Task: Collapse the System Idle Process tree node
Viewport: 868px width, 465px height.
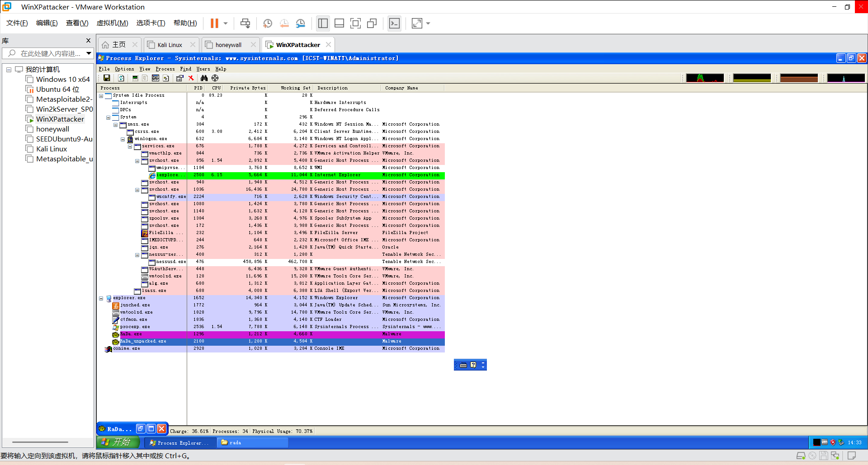Action: (101, 96)
